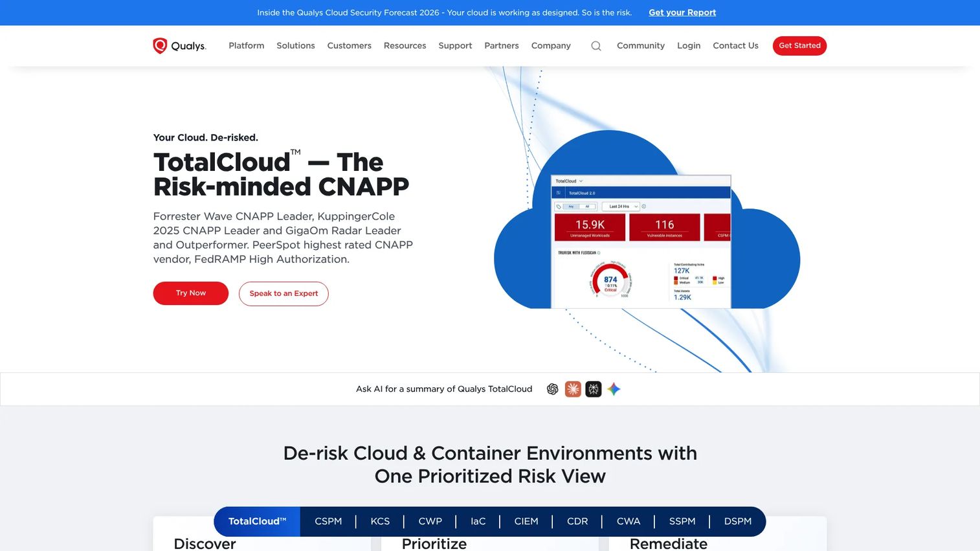Viewport: 980px width, 551px height.
Task: Open the Company menu
Action: click(x=551, y=45)
